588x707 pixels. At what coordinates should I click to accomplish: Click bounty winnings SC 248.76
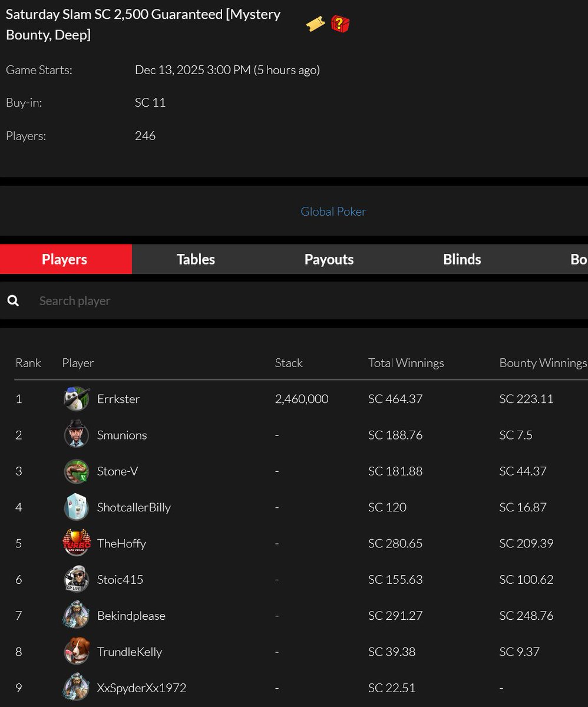(526, 616)
